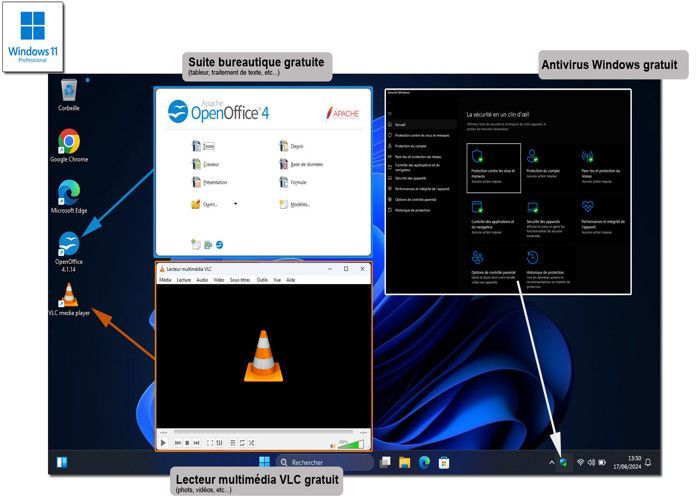Open Modèles templates in OpenOffice Start Center
Viewport: 700px width, 500px height.
295,204
